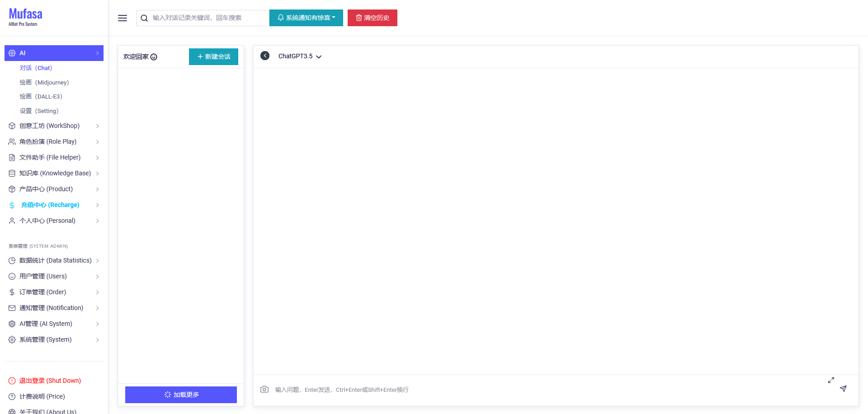Click the new conversation button
The height and width of the screenshot is (414, 868).
[x=213, y=57]
